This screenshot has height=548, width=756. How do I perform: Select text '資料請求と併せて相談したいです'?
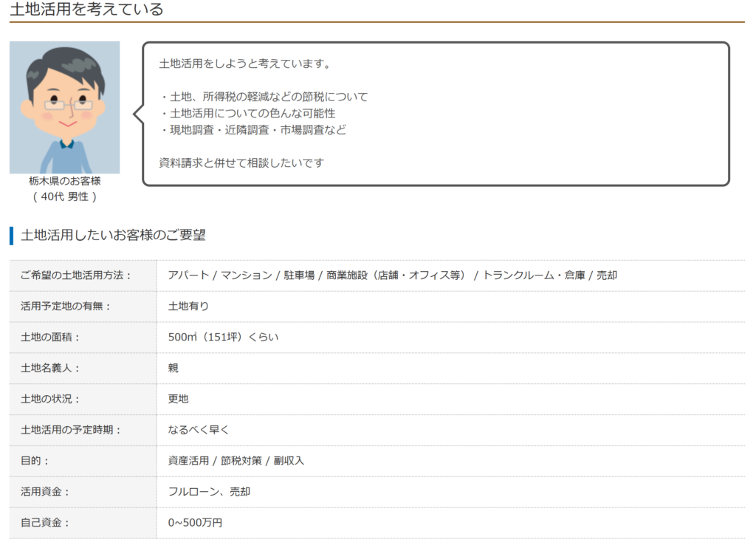(241, 162)
